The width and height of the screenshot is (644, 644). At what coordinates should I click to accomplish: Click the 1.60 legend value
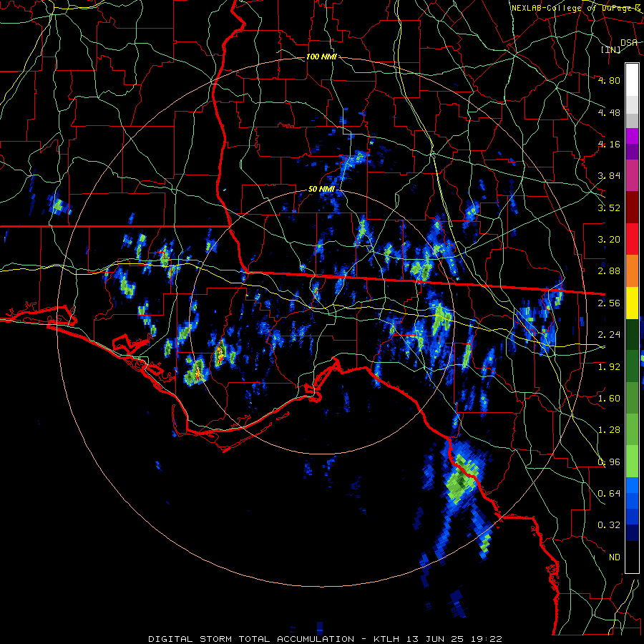tap(609, 399)
